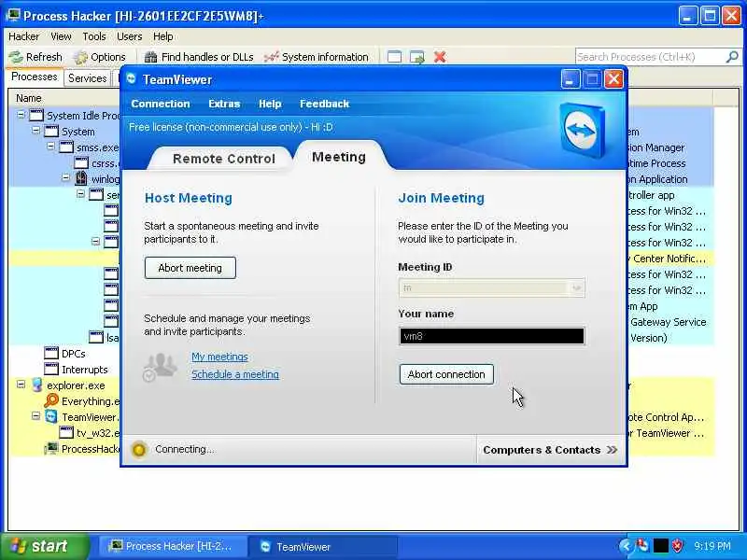Click the window with green arrow toolbar icon
747x560 pixels.
point(417,57)
